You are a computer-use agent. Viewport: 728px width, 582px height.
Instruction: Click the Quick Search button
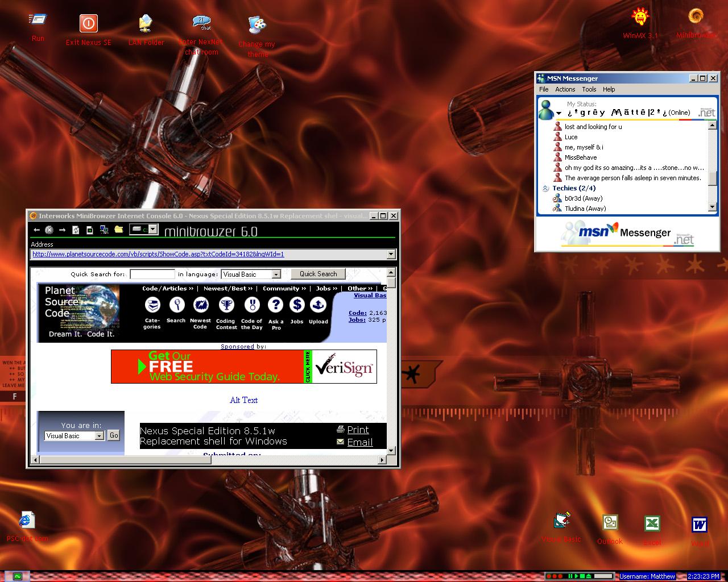click(x=318, y=274)
